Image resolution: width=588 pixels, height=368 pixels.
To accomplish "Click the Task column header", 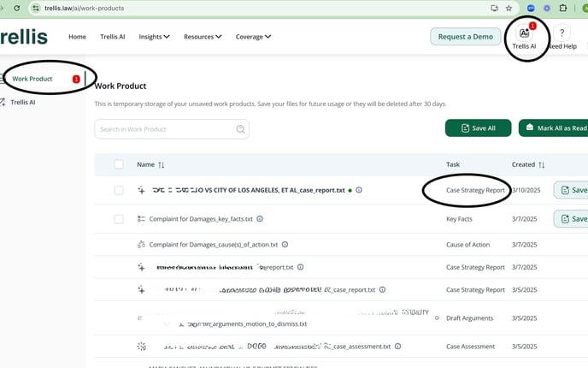I will 453,164.
